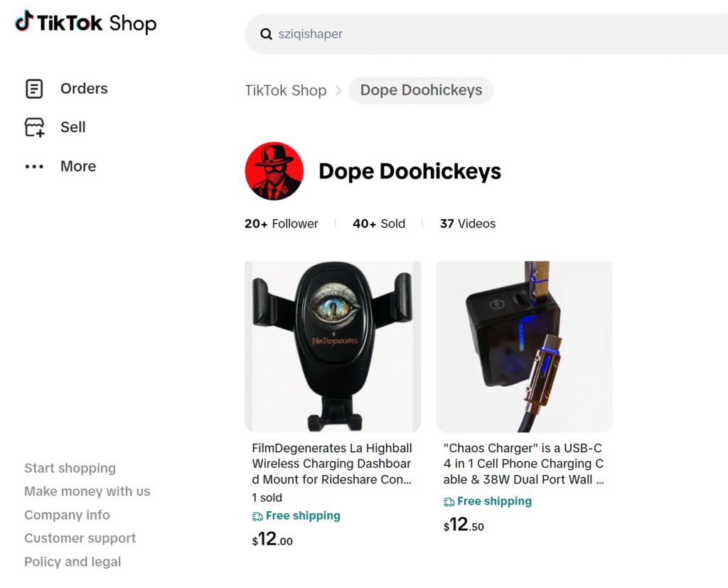Open the Chaos Charger product image

pos(524,346)
